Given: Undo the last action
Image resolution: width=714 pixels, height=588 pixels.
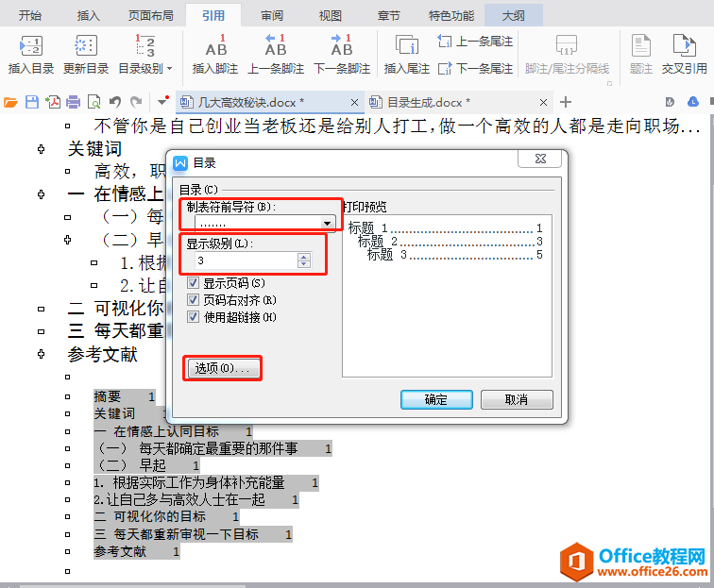Looking at the screenshot, I should coord(115,102).
